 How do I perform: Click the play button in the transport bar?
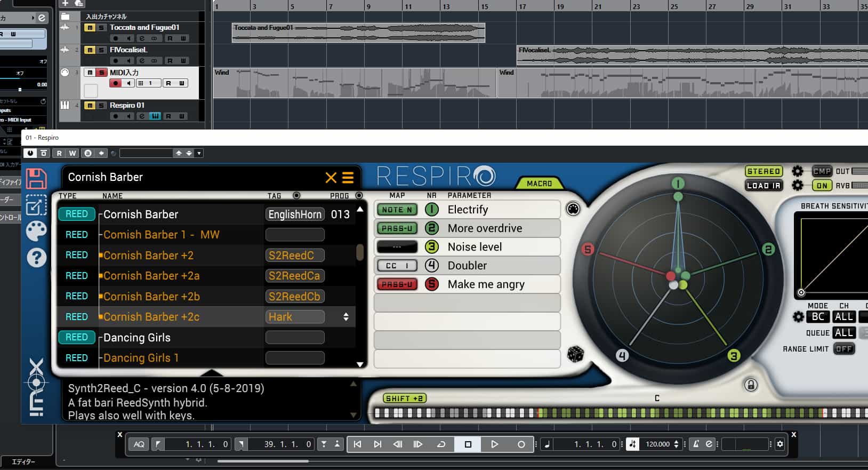tap(494, 444)
